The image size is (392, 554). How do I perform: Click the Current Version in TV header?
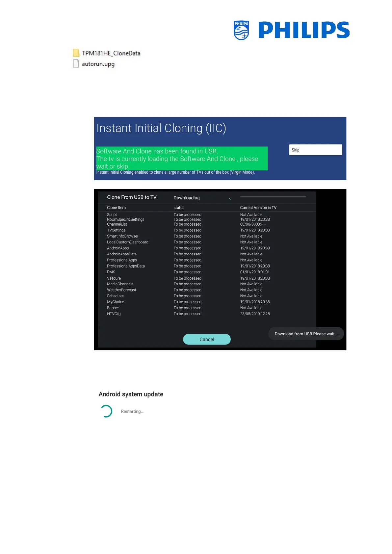click(x=258, y=208)
